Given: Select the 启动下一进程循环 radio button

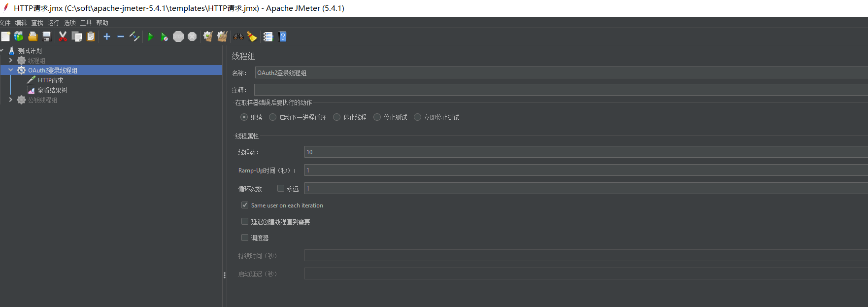Looking at the screenshot, I should point(272,117).
